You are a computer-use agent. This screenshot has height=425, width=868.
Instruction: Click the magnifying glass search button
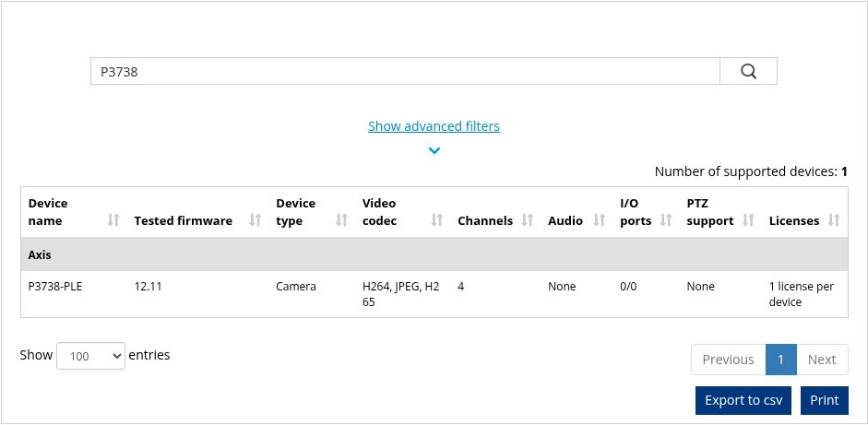click(748, 71)
